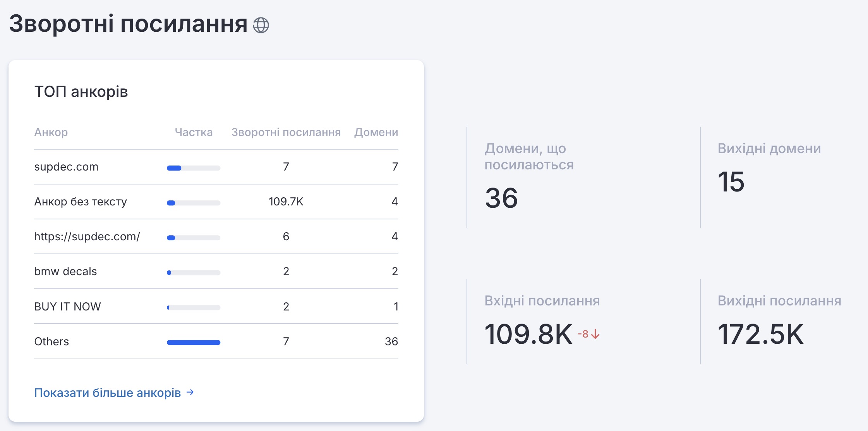Click the https://supdec.com/ anchor text
Screen dimensions: 868x431
[87, 236]
